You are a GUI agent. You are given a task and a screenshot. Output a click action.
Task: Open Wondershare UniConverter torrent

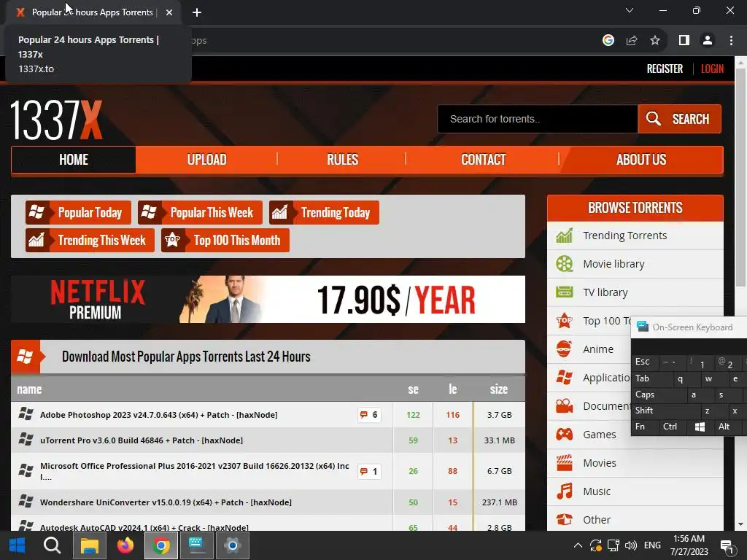166,502
